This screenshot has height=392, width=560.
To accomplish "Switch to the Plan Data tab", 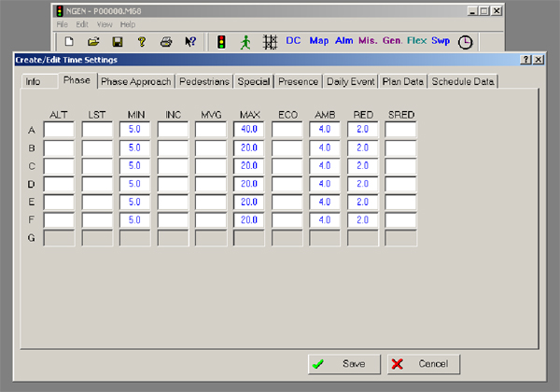I will (x=403, y=82).
